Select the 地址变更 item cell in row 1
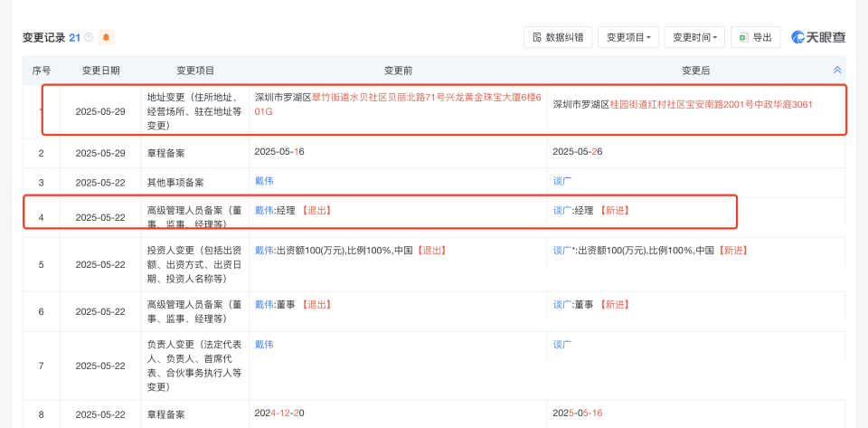The height and width of the screenshot is (428, 868). click(x=195, y=111)
